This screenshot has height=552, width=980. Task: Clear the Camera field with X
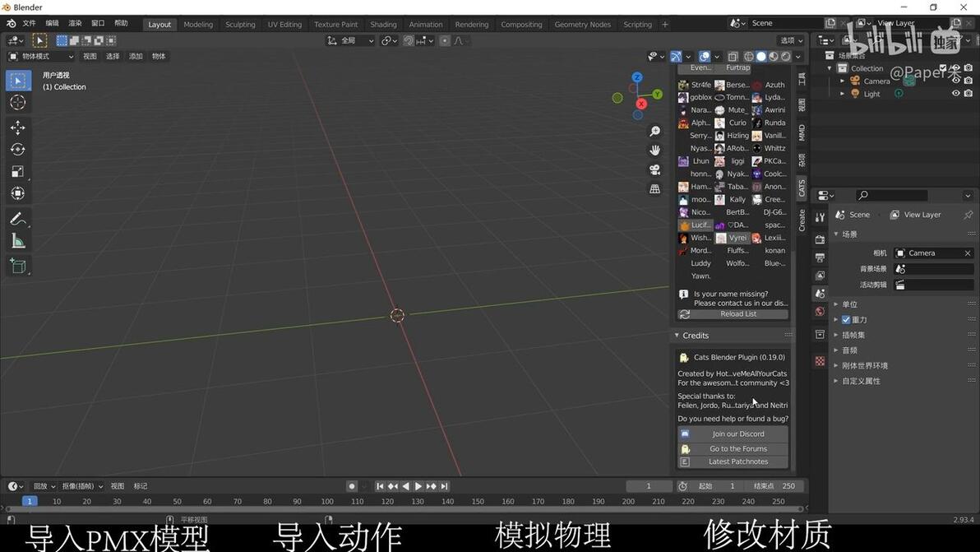tap(968, 253)
